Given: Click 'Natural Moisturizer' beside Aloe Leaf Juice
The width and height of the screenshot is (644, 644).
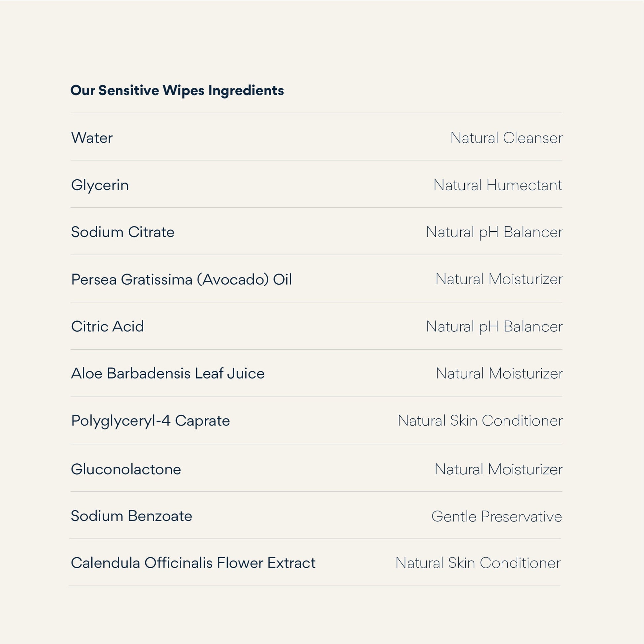Looking at the screenshot, I should coord(499,373).
